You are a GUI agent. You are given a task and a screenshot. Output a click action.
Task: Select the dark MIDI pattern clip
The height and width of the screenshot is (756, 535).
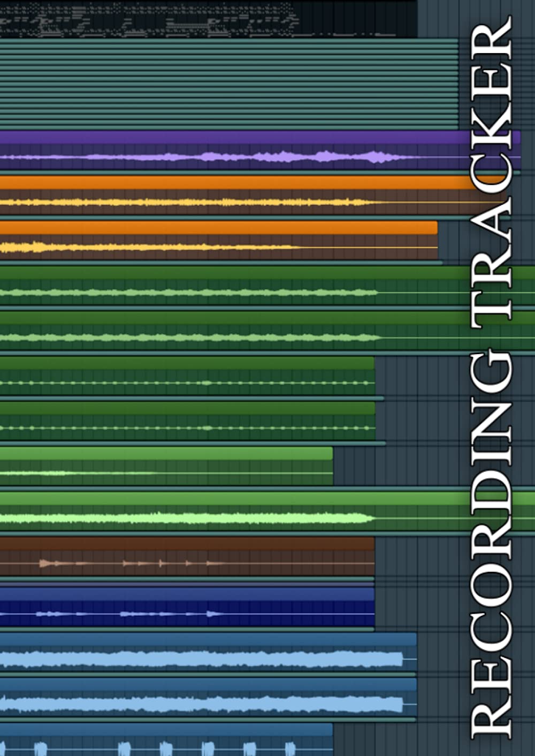click(x=209, y=19)
